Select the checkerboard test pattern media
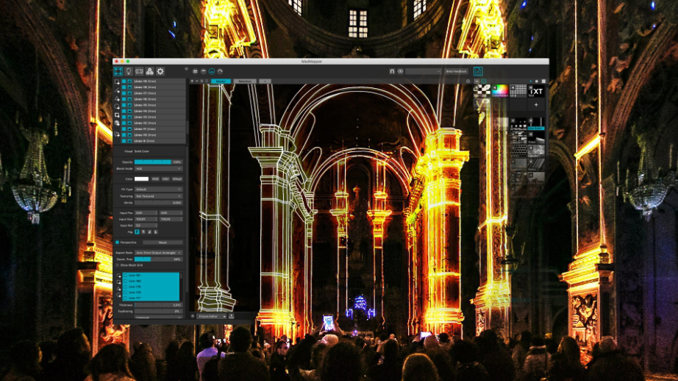Screen dimensions: 678x381 coord(482,91)
